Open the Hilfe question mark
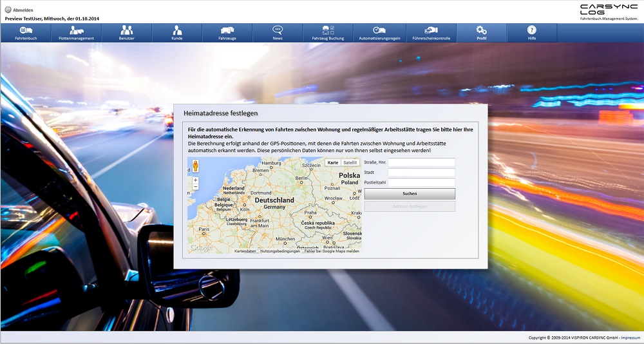Image resolution: width=644 pixels, height=344 pixels. pos(531,33)
